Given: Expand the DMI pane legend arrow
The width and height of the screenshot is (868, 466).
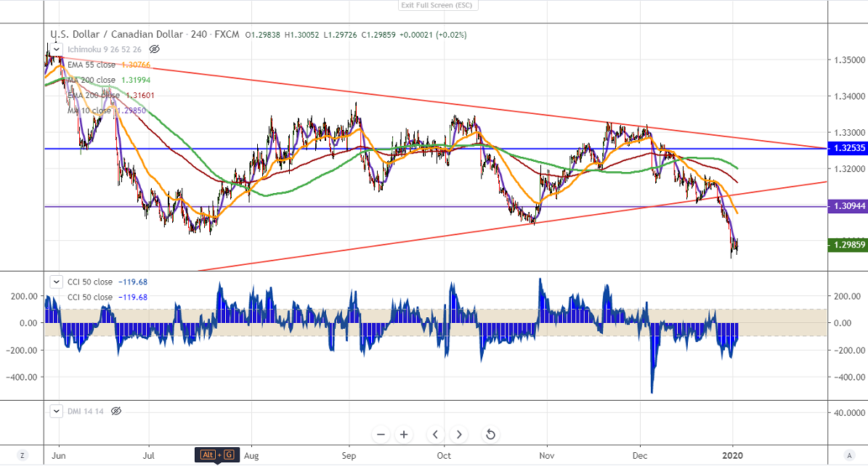Looking at the screenshot, I should tap(57, 412).
